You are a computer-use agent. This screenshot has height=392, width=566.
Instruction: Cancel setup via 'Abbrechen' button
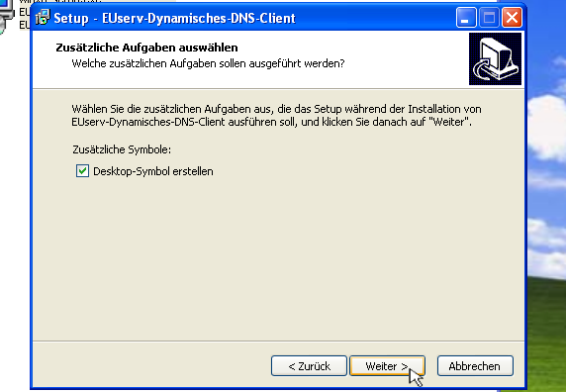click(x=475, y=366)
